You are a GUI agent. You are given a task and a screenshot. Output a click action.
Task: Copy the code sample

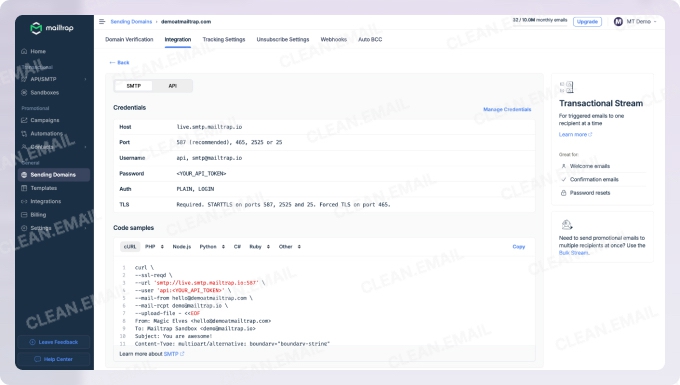tap(519, 247)
